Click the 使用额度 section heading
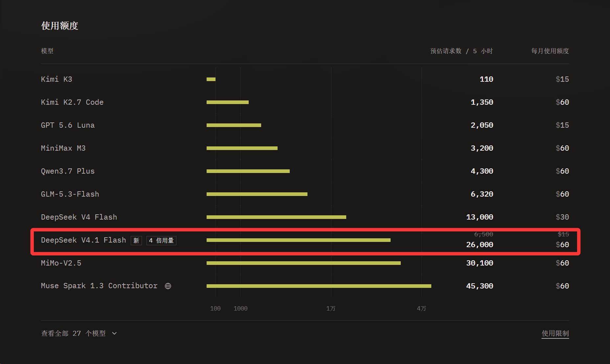610x364 pixels. (x=60, y=26)
